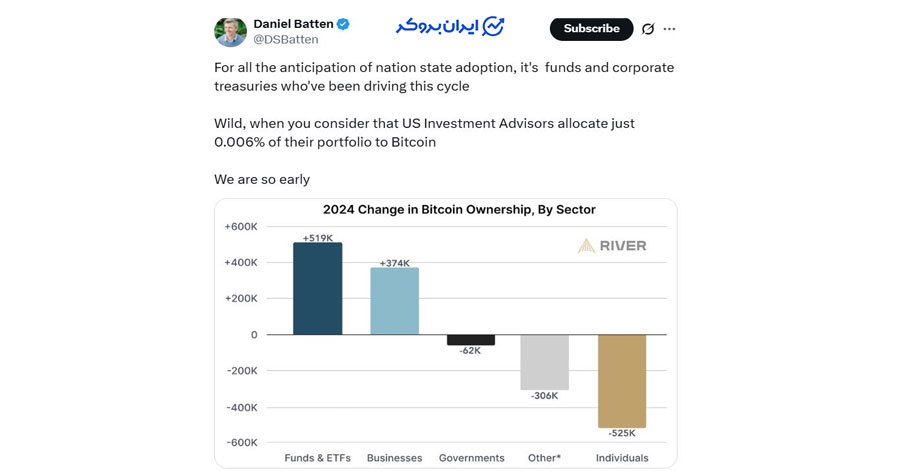Click the Iran Broker chart logo icon
The image size is (900, 471).
coord(494,26)
